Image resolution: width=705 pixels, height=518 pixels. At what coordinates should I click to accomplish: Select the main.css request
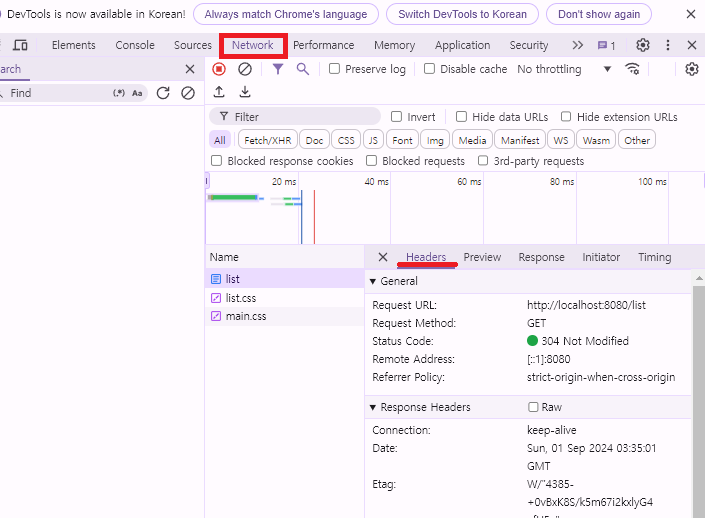pyautogui.click(x=285, y=316)
